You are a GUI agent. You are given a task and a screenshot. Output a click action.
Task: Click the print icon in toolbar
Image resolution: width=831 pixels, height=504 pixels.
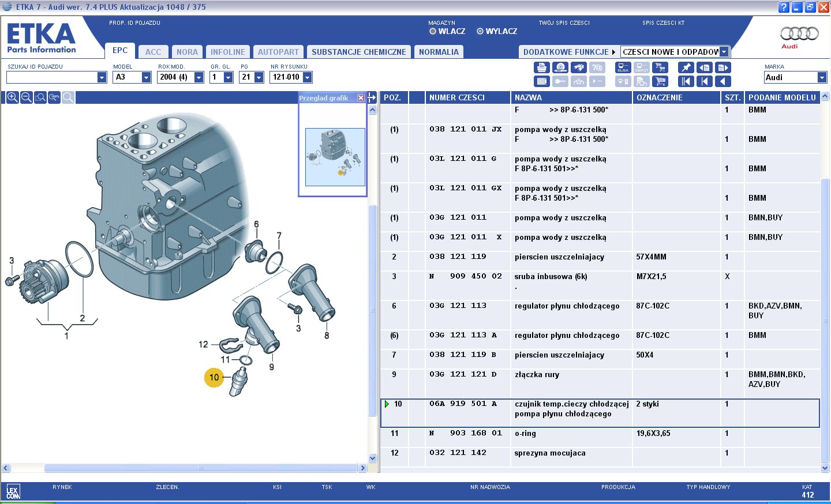[542, 67]
